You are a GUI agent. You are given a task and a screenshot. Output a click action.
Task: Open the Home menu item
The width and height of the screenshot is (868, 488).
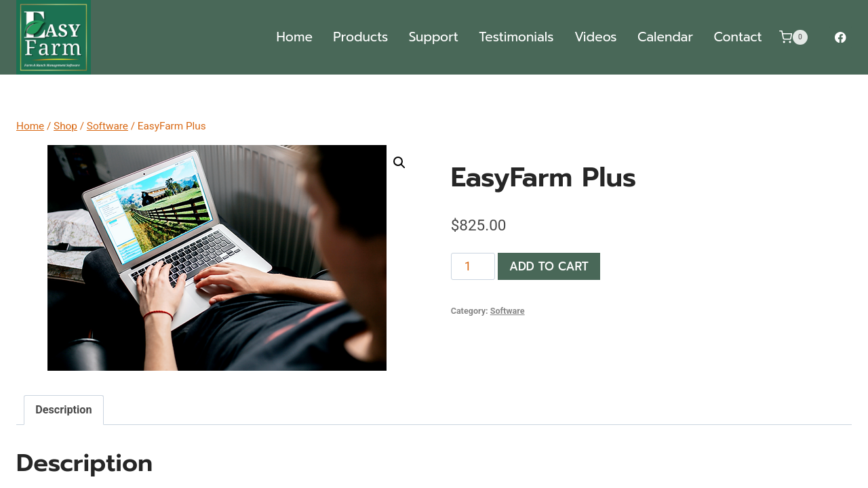(x=294, y=37)
